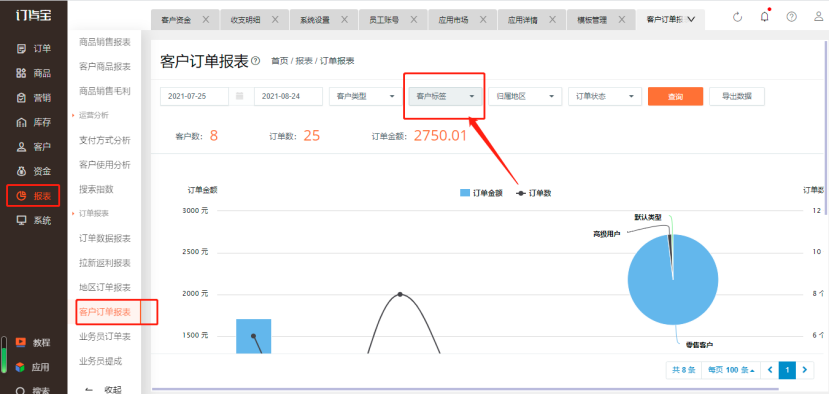Open notifications bell icon

[x=764, y=17]
